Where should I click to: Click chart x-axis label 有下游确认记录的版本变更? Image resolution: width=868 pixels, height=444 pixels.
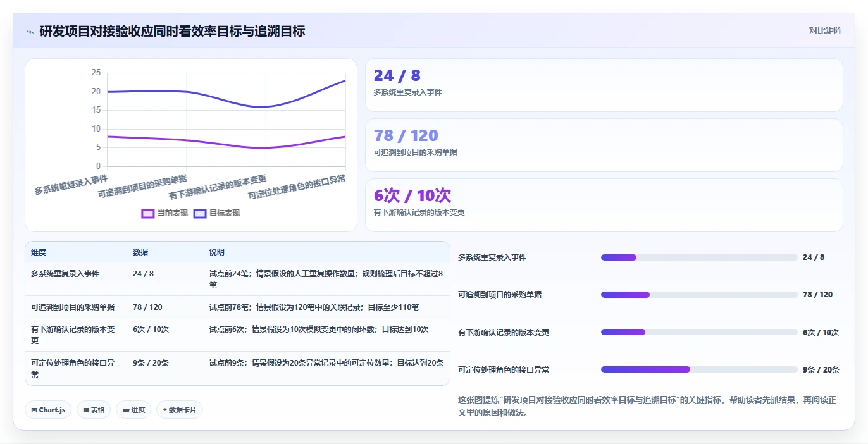point(218,187)
